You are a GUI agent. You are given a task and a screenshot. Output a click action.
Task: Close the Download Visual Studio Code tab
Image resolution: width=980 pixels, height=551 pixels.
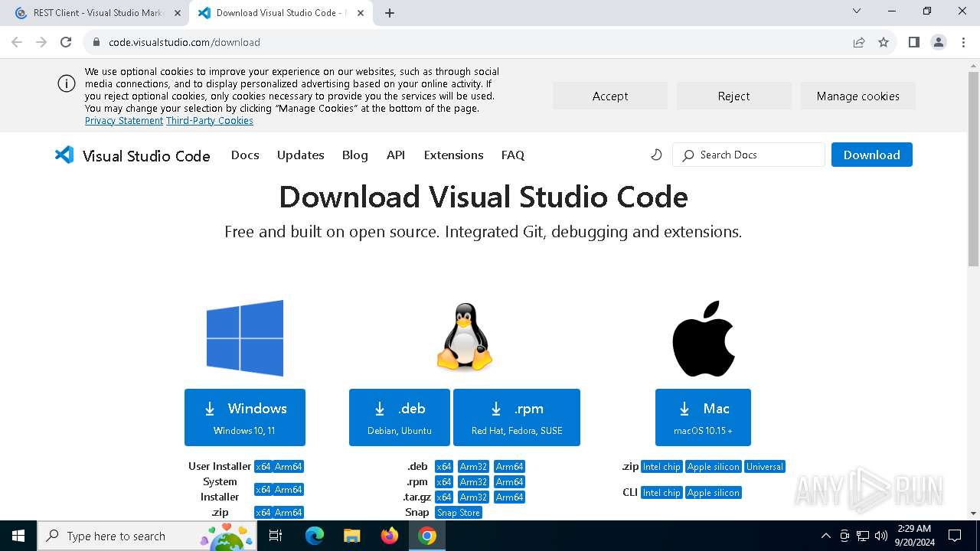point(361,13)
